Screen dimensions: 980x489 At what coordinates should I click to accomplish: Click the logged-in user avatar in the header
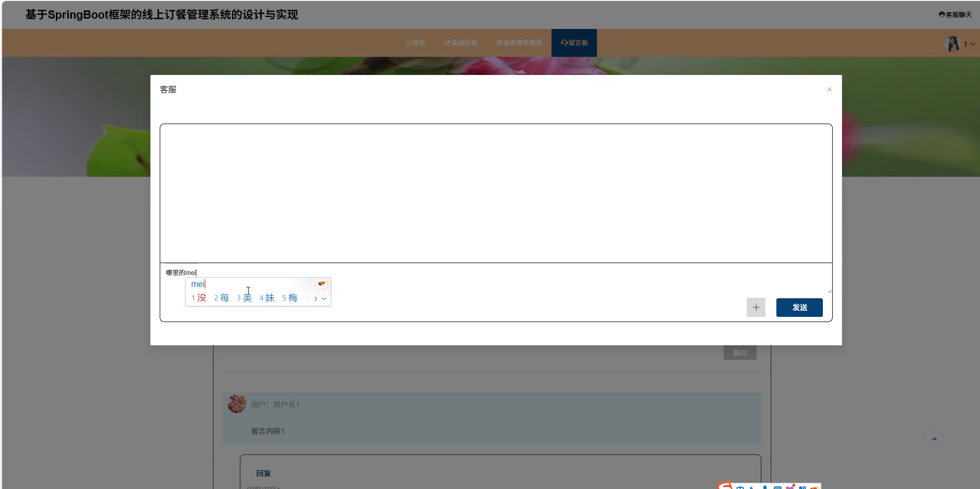952,44
